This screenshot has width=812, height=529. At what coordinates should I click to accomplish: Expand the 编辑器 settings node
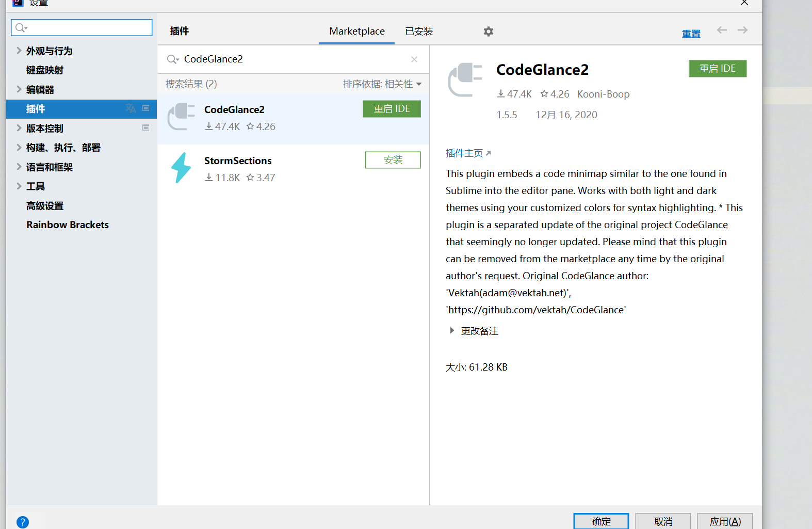pyautogui.click(x=19, y=89)
